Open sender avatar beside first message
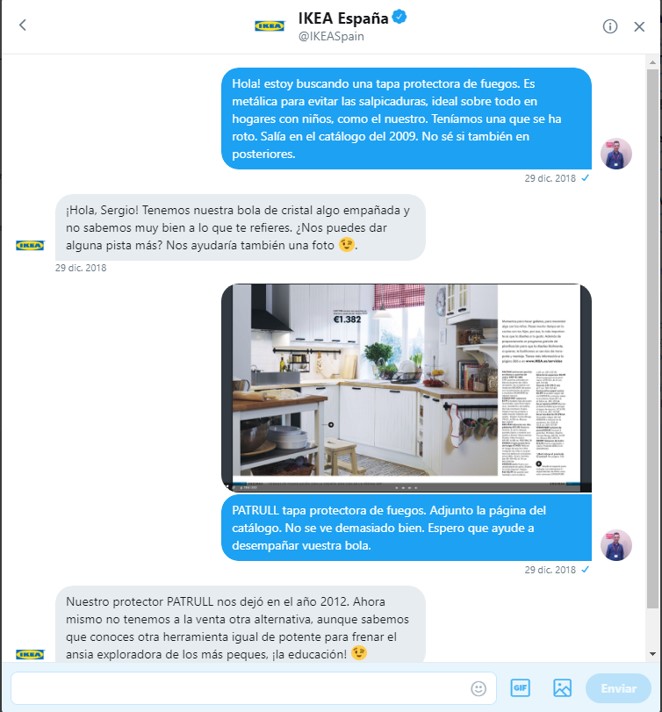 point(616,153)
